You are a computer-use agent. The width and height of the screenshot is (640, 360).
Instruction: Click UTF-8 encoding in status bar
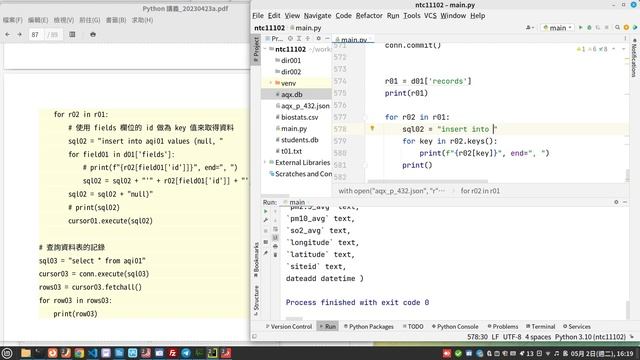(x=512, y=337)
